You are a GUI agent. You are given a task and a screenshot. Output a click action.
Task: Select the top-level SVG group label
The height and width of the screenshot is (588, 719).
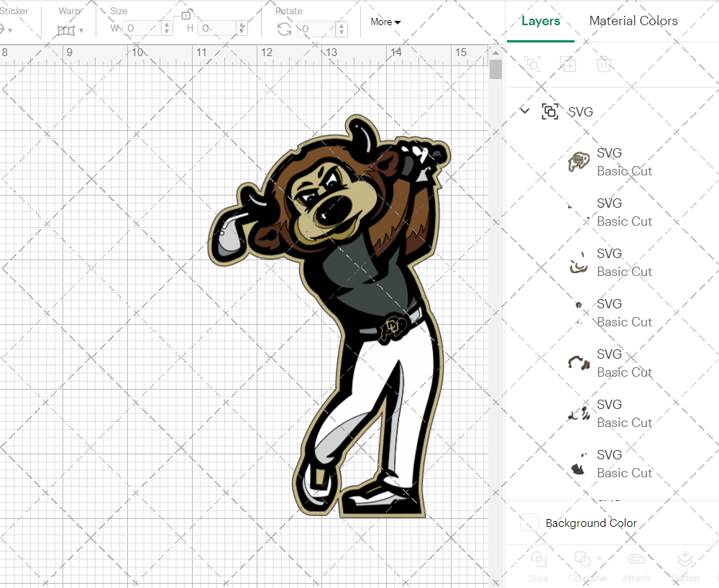point(580,112)
